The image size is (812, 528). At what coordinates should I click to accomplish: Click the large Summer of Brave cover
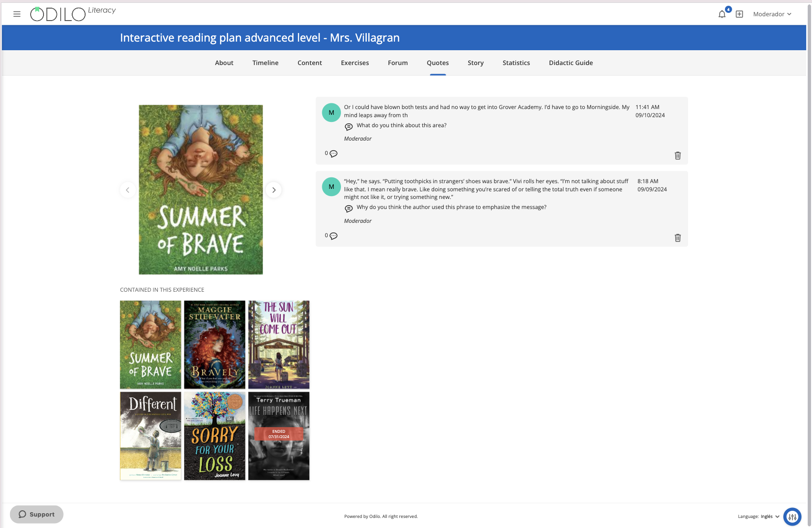click(201, 190)
